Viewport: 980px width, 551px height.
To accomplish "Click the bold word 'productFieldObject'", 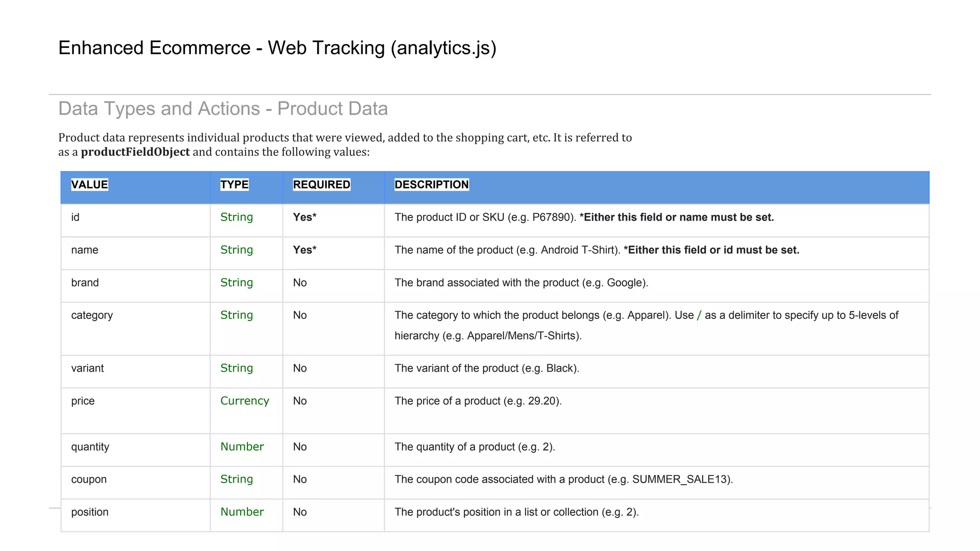I will 135,152.
